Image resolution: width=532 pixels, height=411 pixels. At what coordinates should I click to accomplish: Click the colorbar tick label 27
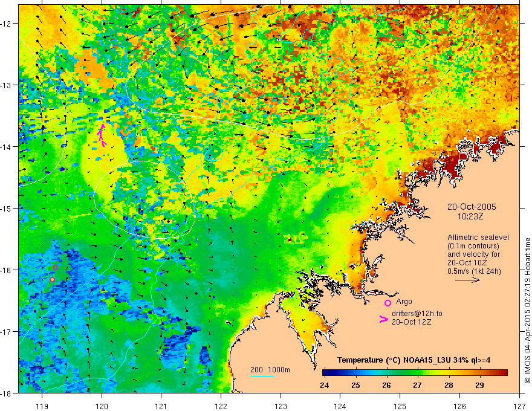[417, 386]
